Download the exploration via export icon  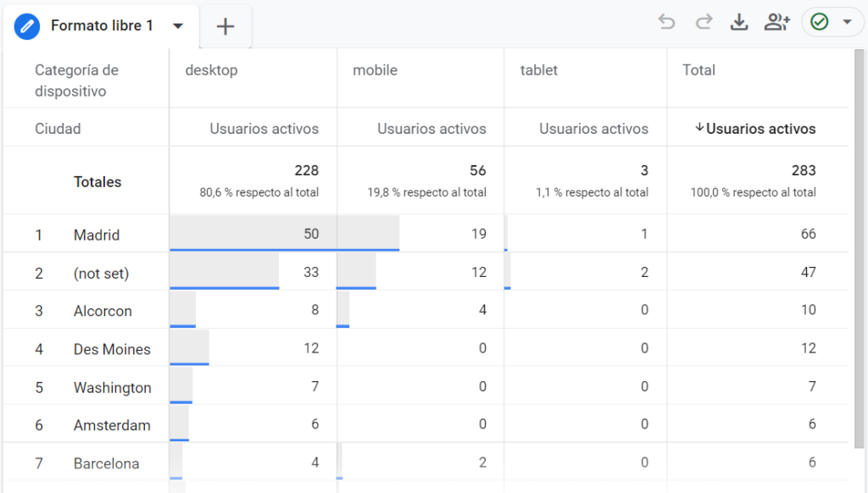coord(739,23)
